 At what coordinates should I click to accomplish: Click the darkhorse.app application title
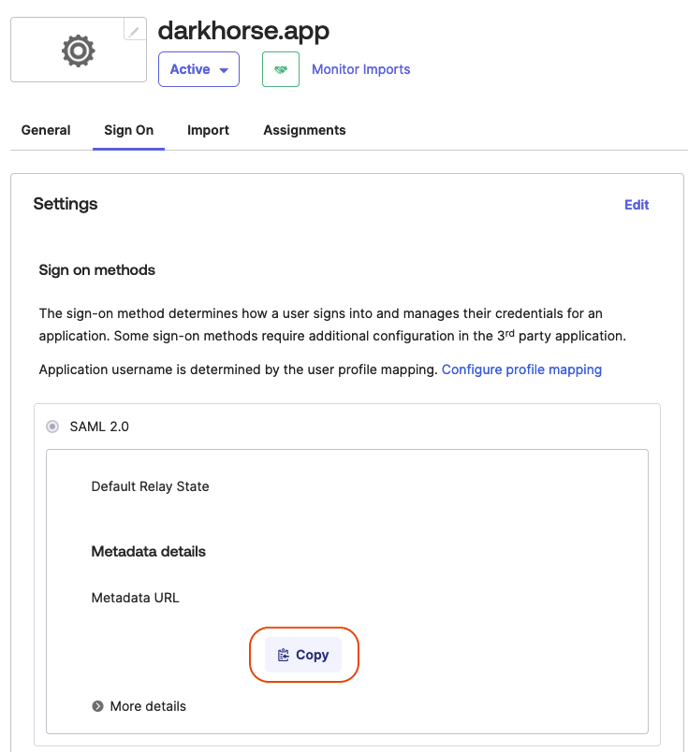tap(243, 30)
